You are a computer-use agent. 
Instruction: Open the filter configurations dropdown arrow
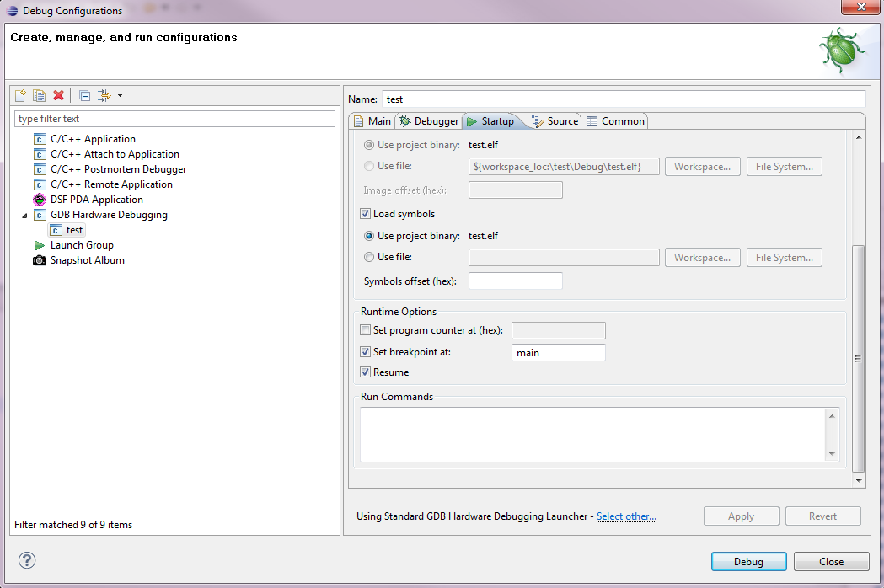coord(121,96)
